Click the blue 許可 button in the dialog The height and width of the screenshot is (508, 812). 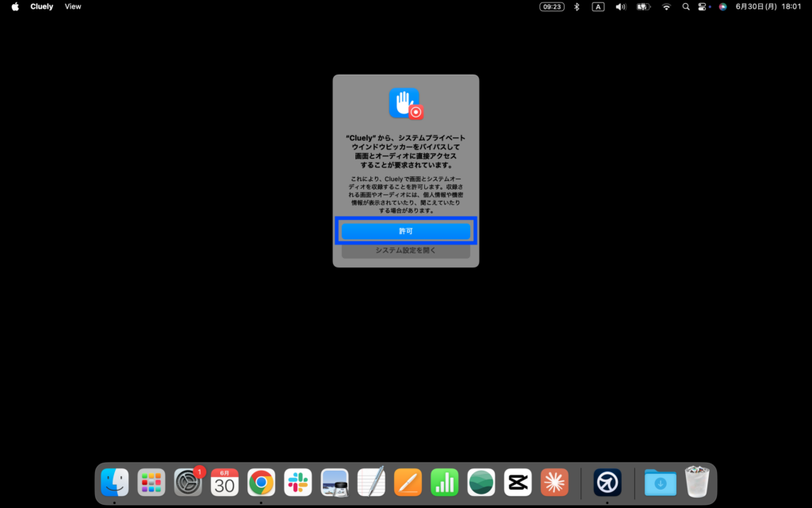(405, 231)
